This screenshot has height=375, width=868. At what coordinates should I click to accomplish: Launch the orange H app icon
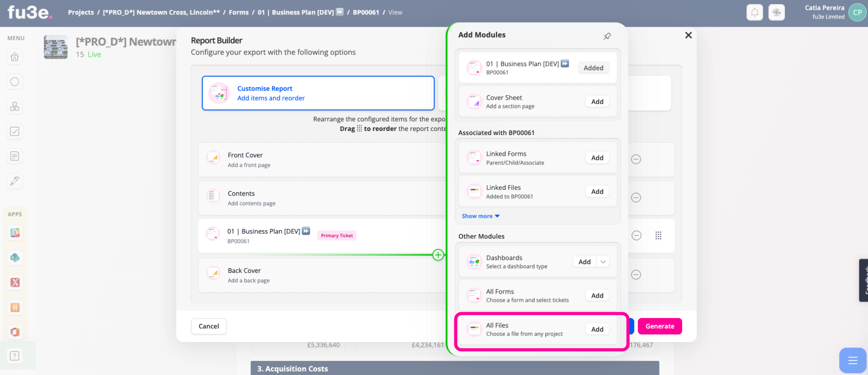pyautogui.click(x=15, y=307)
